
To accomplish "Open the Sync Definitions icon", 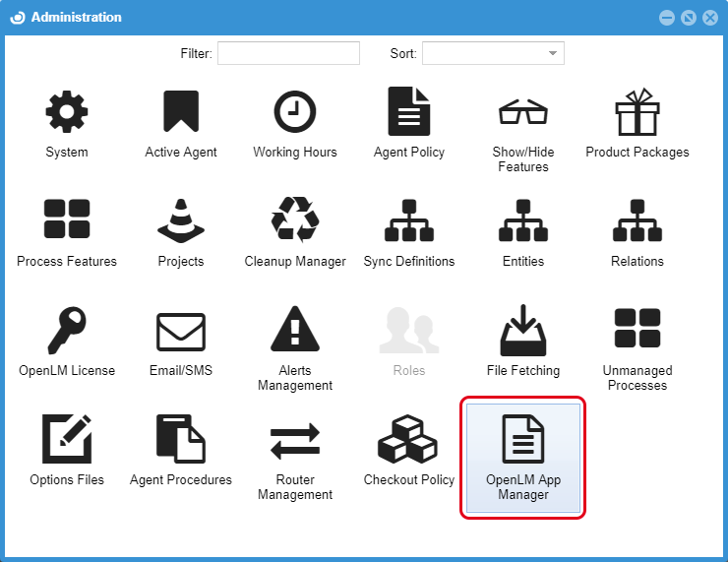I will 409,220.
